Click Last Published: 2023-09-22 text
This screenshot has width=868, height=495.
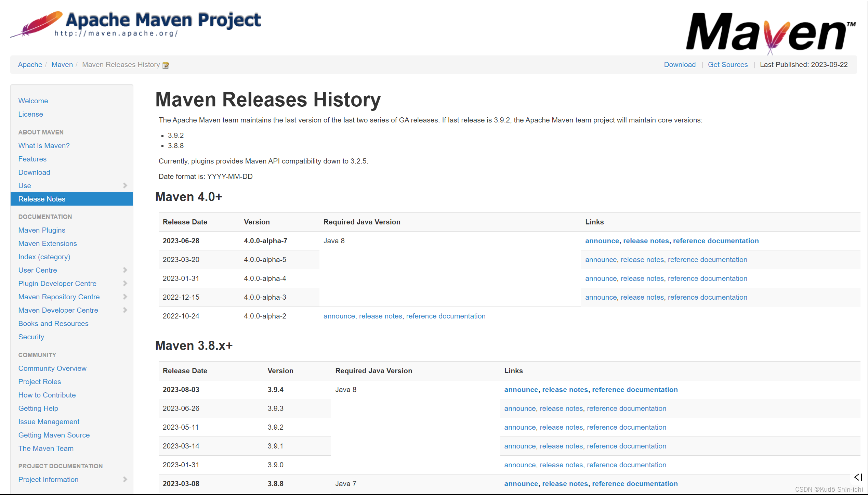[803, 65]
